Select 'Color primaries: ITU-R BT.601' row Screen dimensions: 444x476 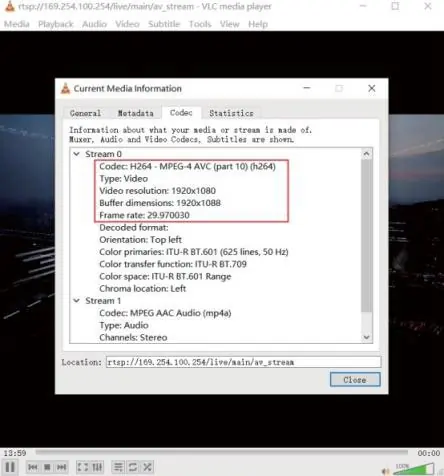pos(194,252)
